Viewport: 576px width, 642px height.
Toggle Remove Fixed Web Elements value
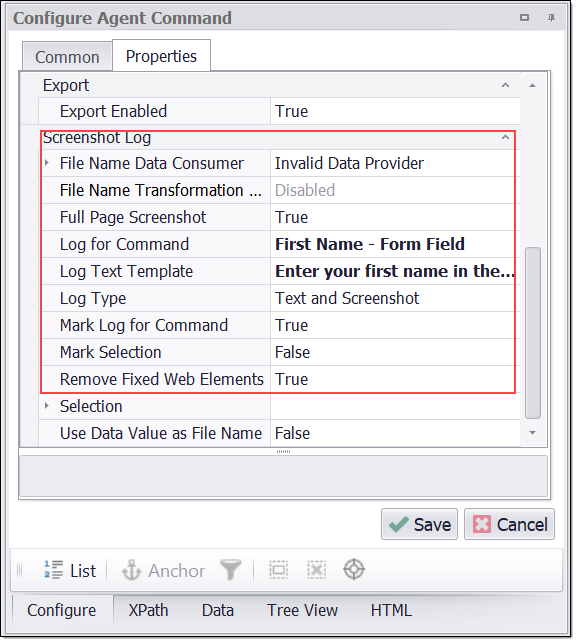click(395, 380)
